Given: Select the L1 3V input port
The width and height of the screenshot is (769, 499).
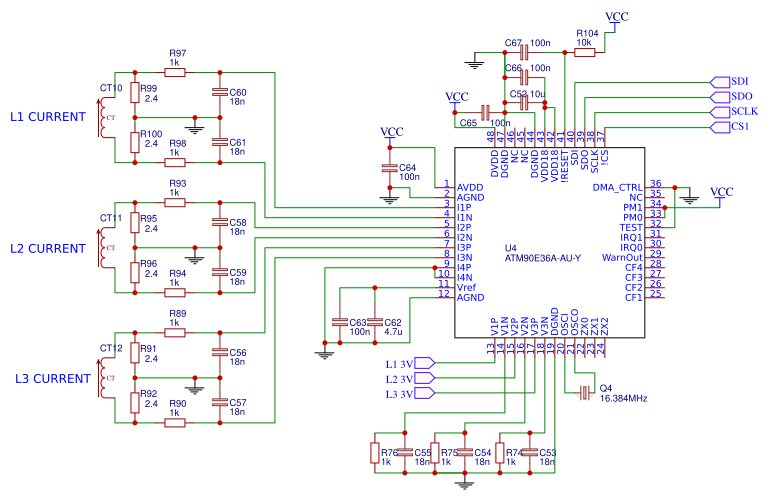Looking at the screenshot, I should pos(425,363).
